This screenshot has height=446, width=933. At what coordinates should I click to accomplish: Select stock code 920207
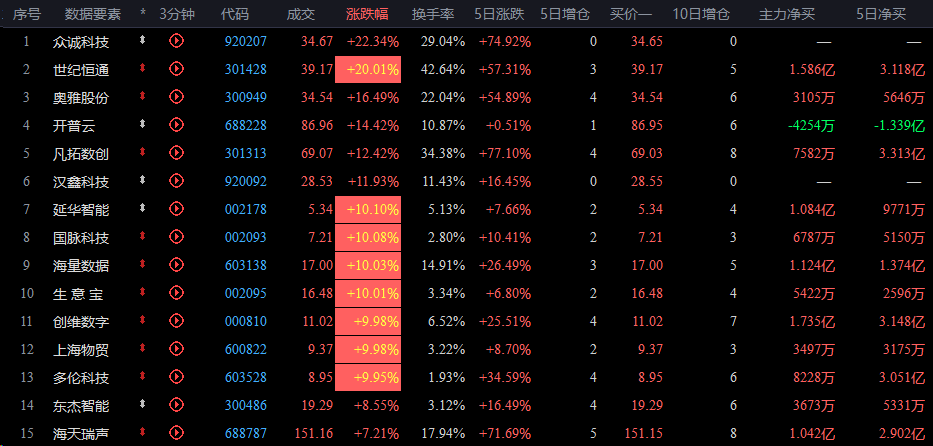(x=246, y=42)
